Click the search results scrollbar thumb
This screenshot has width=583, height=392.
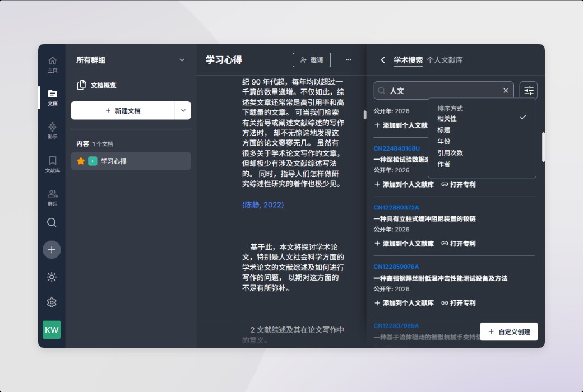coord(543,147)
